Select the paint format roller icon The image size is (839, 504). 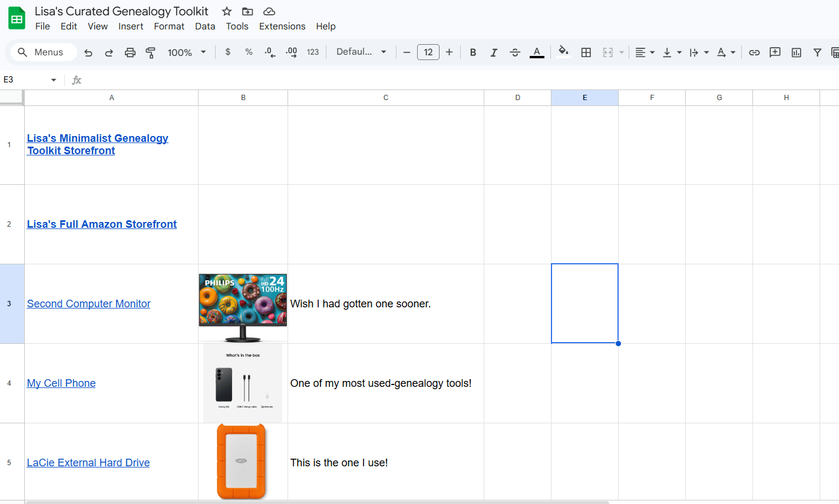tap(151, 52)
